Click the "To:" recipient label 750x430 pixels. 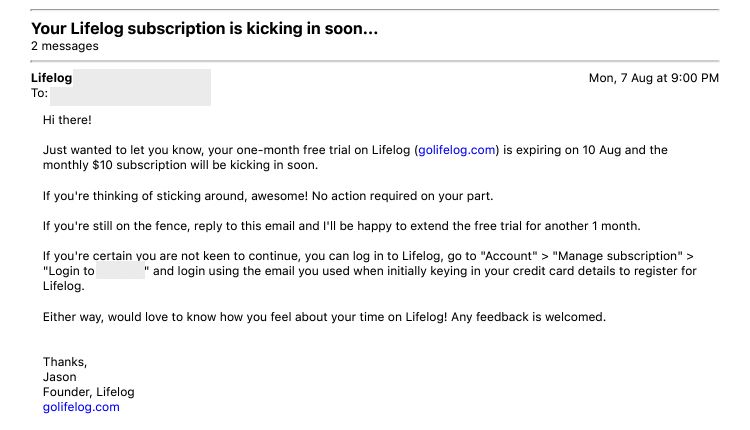tap(39, 93)
